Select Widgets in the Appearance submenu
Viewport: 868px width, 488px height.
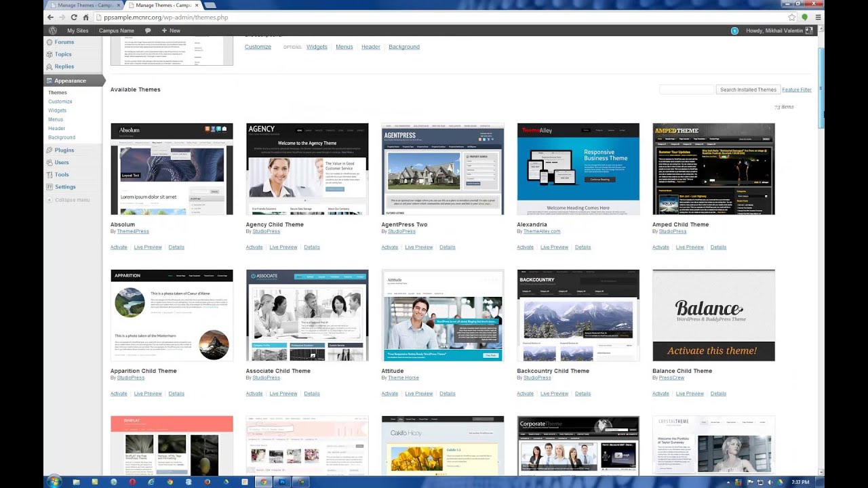pos(58,110)
